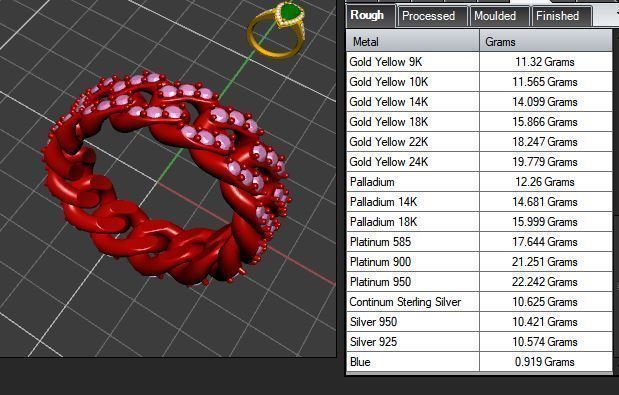The width and height of the screenshot is (619, 395).
Task: Select the Palladium 14K row
Action: coord(479,202)
